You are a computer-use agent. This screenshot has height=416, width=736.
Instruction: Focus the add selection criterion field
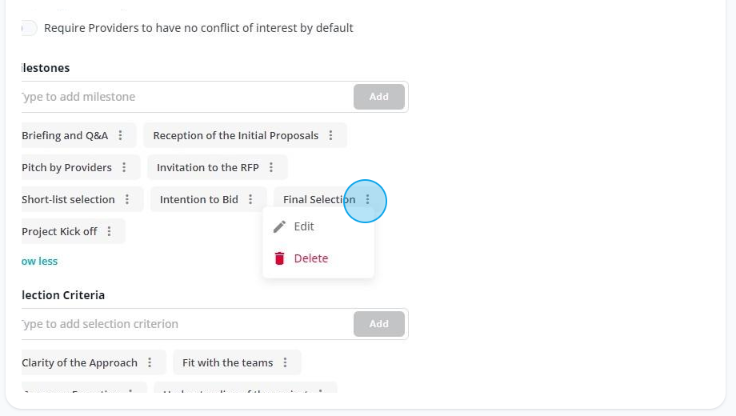(187, 324)
